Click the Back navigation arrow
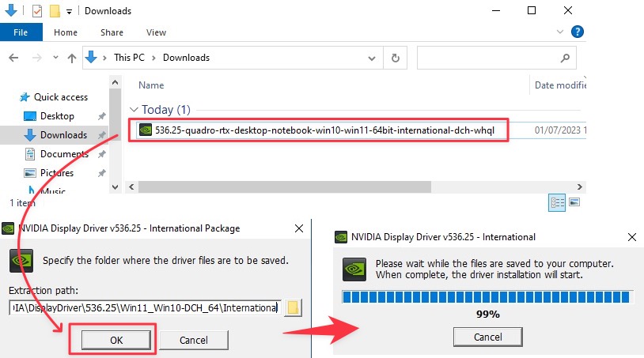644x358 pixels. (x=13, y=58)
